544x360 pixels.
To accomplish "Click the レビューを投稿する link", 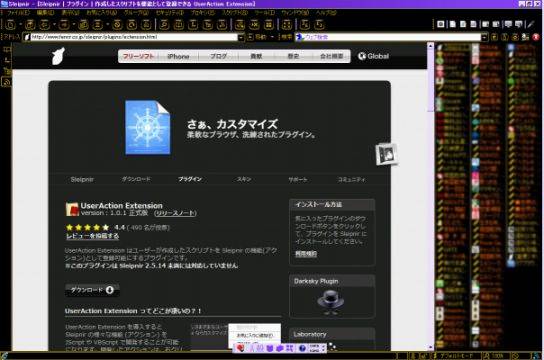I will pyautogui.click(x=93, y=236).
